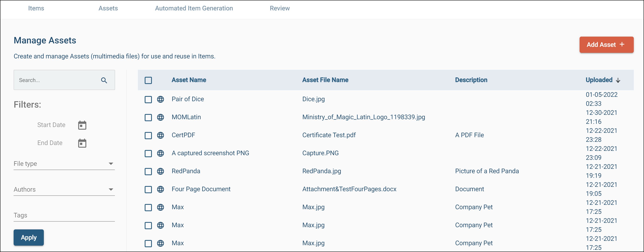The width and height of the screenshot is (644, 252).
Task: Click globe icon beside RedPanda asset
Action: pyautogui.click(x=160, y=171)
